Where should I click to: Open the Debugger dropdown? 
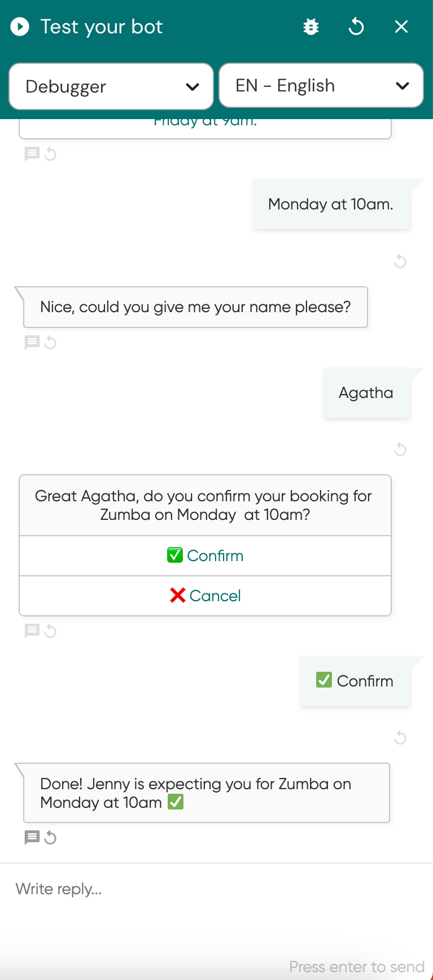(111, 86)
